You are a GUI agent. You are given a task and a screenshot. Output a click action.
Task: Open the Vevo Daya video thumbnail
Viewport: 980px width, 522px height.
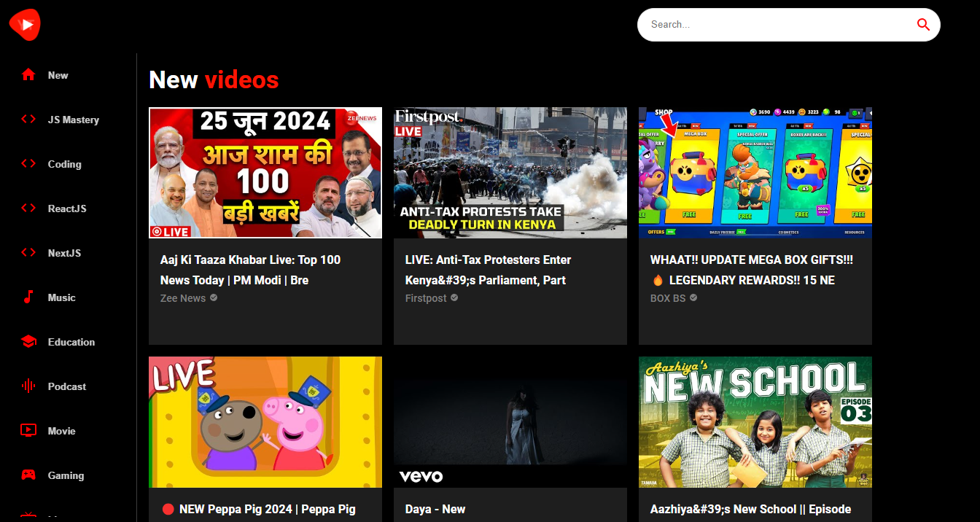(510, 422)
